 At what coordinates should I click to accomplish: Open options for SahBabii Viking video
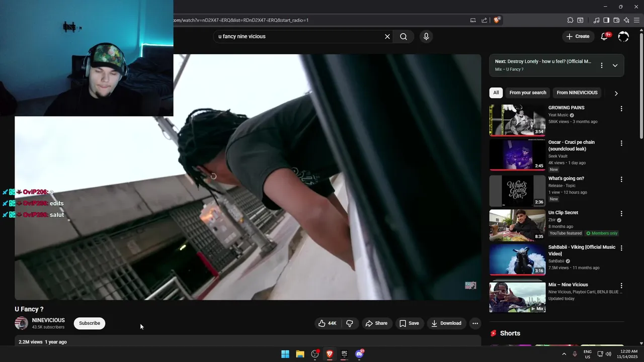click(621, 248)
